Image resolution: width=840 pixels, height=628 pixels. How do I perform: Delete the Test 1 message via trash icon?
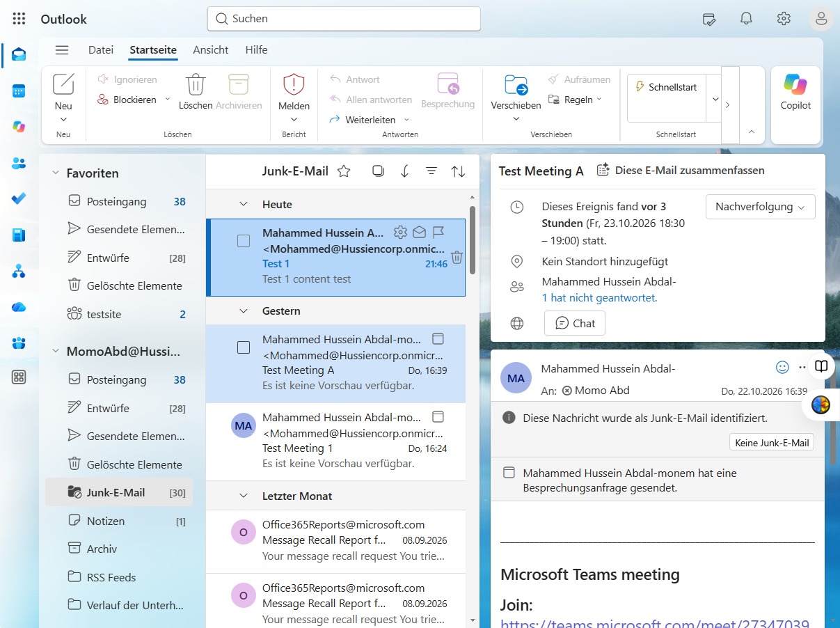[457, 257]
